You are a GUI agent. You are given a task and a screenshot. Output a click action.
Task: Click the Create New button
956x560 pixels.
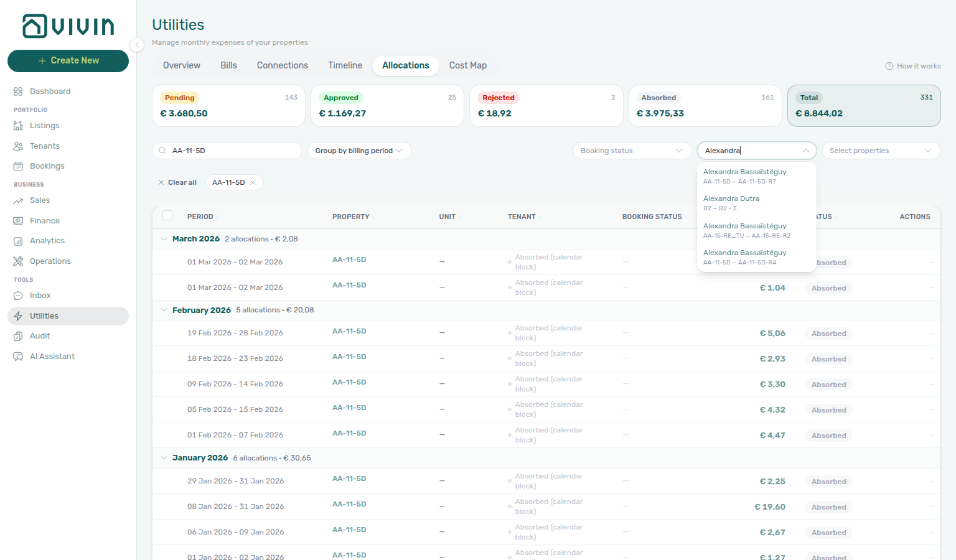68,61
